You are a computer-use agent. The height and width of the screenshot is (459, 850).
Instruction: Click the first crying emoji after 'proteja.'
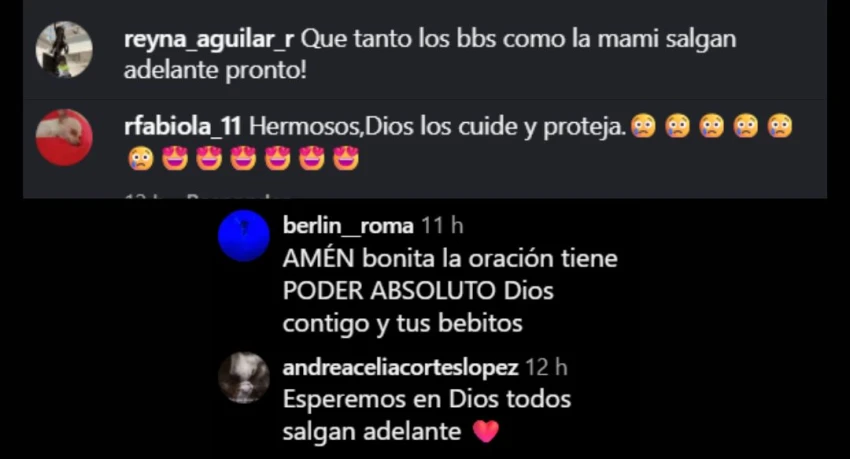(643, 126)
